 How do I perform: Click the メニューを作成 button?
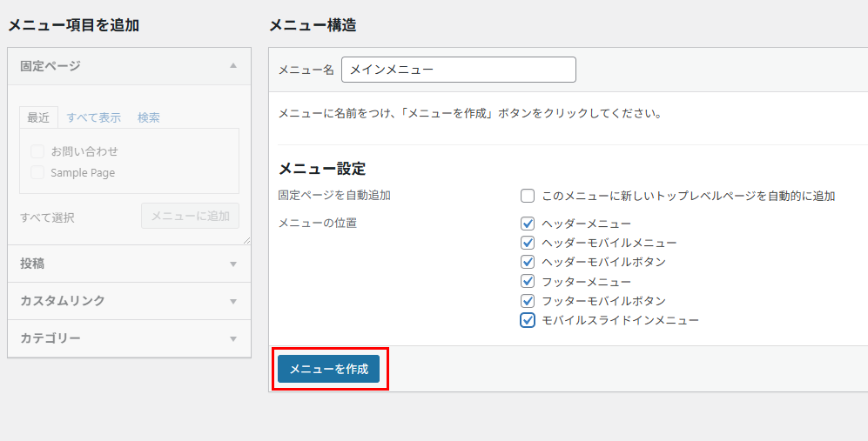[329, 369]
